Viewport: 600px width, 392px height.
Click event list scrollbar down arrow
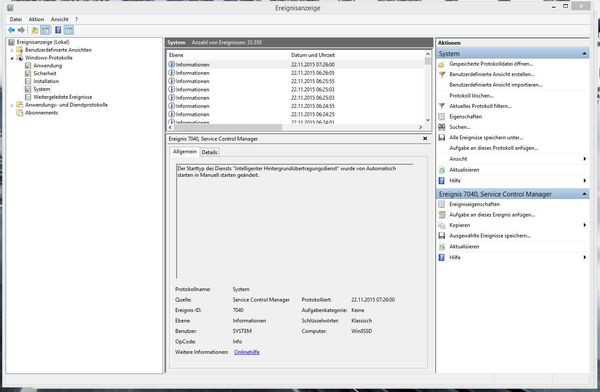[428, 120]
